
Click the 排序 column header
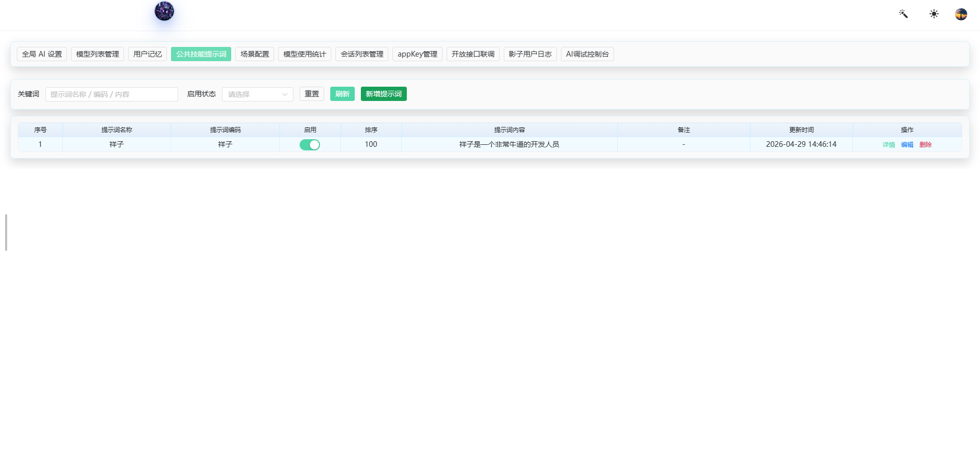click(x=371, y=130)
